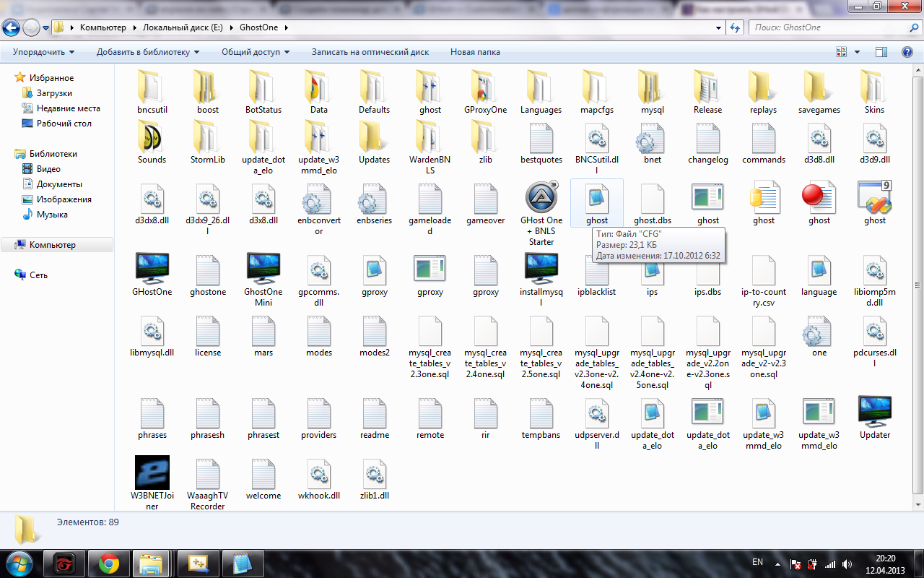
Task: Toggle the preview pane button
Action: tap(881, 52)
